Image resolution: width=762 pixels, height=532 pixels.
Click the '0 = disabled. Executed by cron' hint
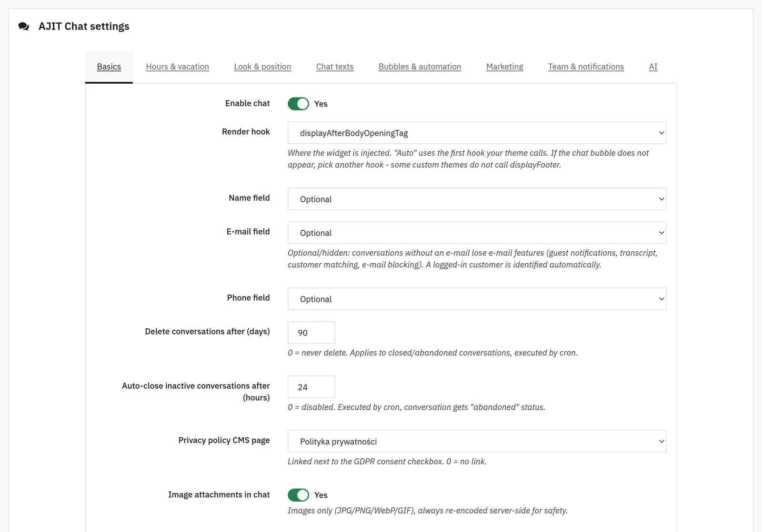pos(416,407)
